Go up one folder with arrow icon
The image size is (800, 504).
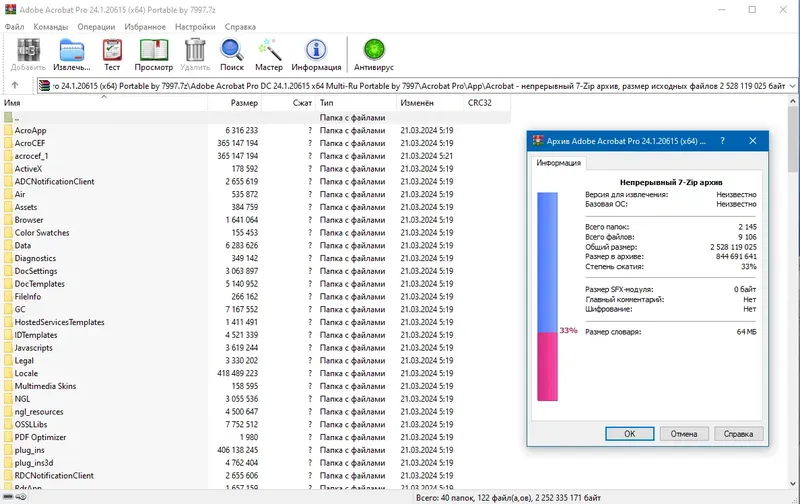click(x=15, y=86)
